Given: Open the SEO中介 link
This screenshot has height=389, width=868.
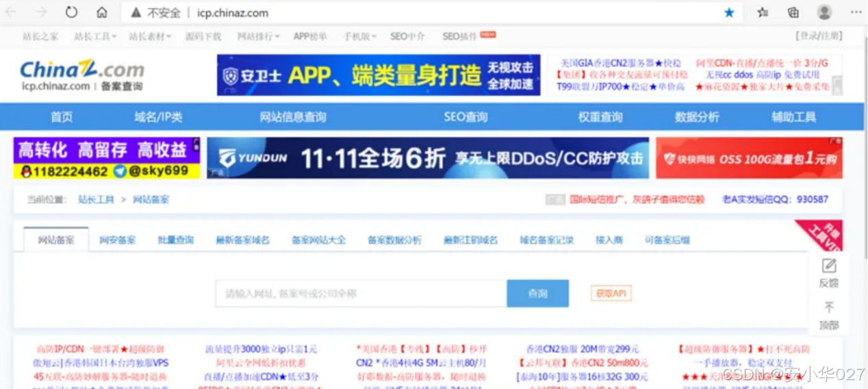Looking at the screenshot, I should (x=407, y=36).
